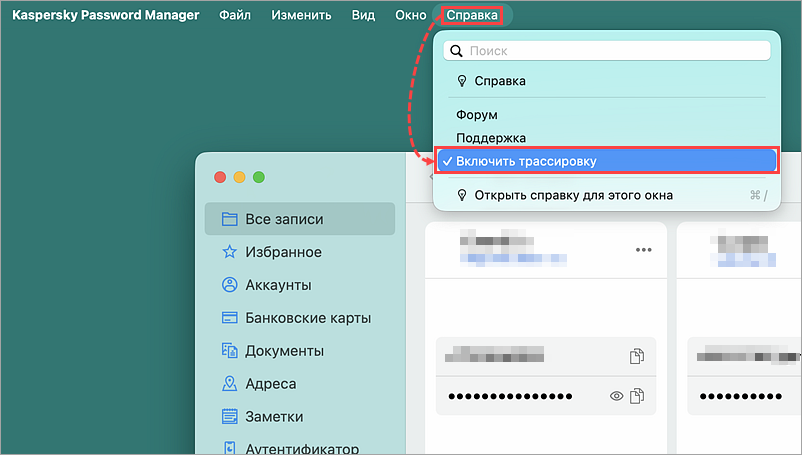
Task: Open the Вид menu
Action: (x=363, y=15)
